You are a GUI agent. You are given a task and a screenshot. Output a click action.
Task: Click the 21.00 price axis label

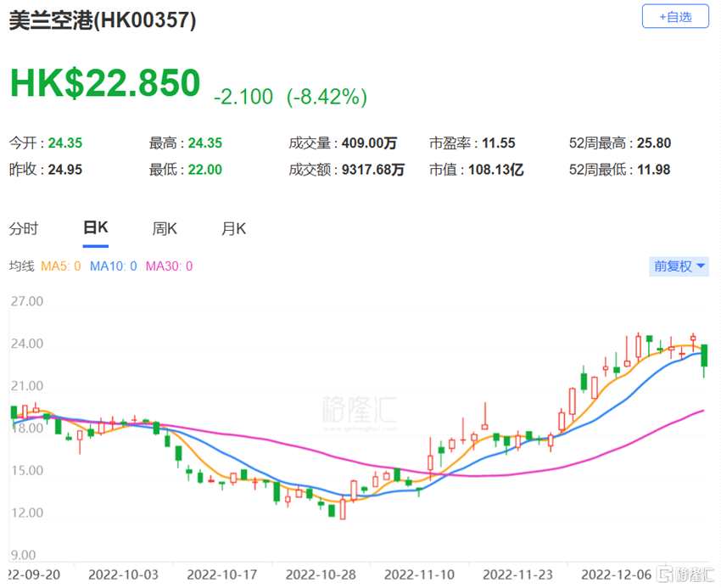[27, 386]
